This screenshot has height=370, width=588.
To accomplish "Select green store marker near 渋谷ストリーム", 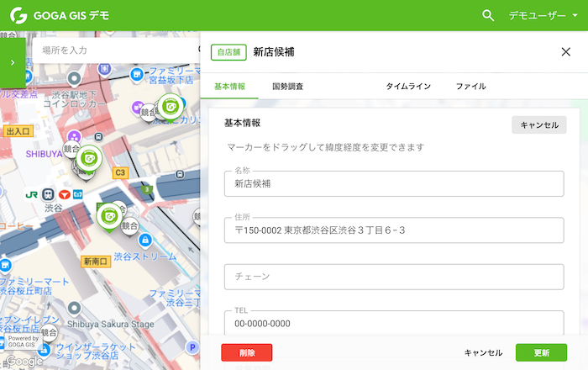I will pos(109,218).
